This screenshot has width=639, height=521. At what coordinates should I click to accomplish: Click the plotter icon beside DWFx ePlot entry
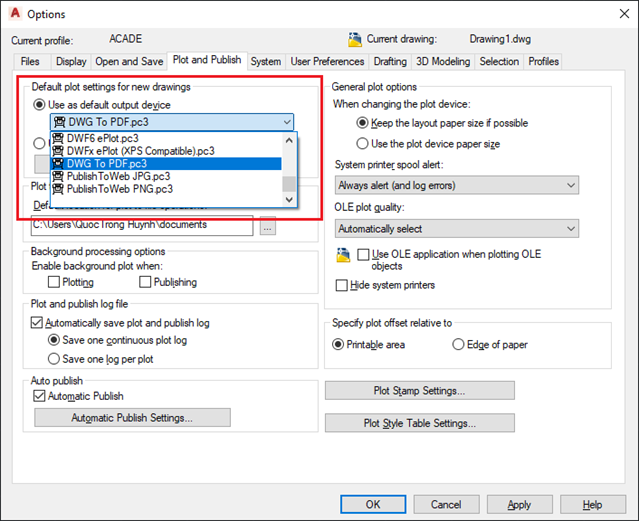[x=59, y=151]
